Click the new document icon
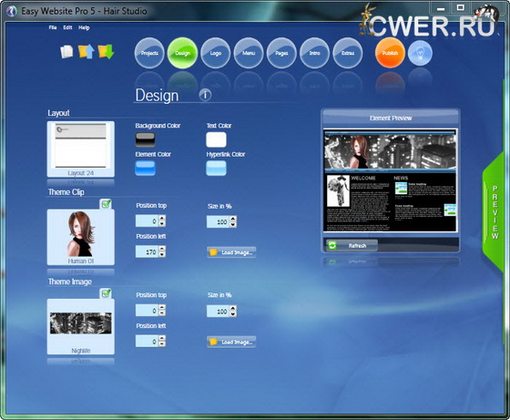The width and height of the screenshot is (510, 420). pos(66,52)
